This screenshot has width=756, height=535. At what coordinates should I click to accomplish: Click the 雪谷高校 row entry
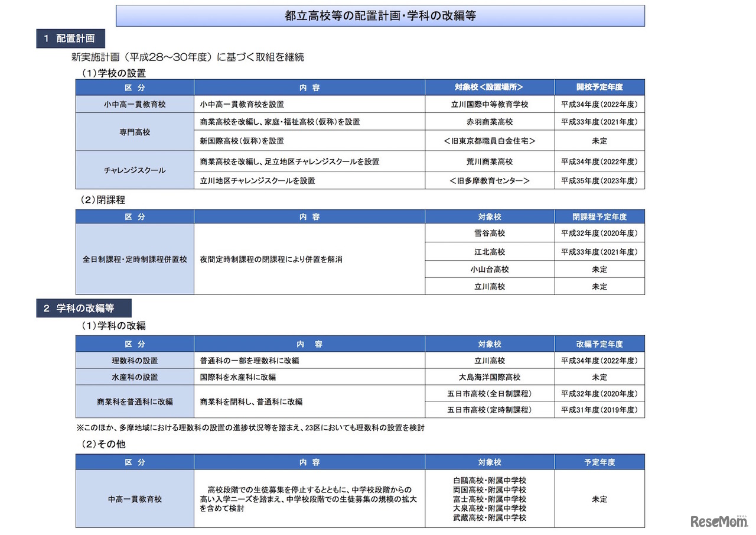tap(490, 233)
